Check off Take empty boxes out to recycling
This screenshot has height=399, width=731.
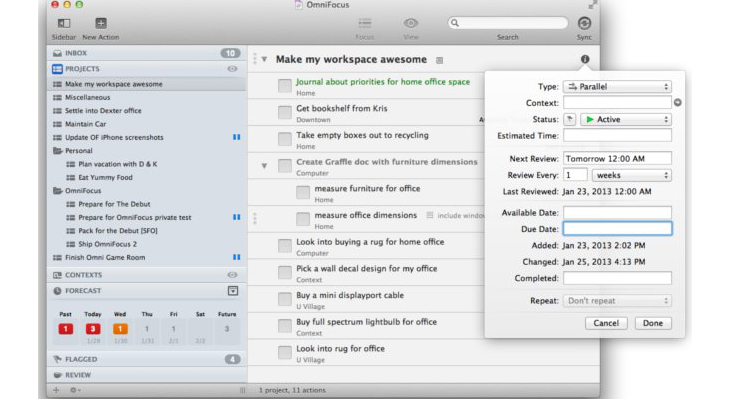pyautogui.click(x=284, y=139)
